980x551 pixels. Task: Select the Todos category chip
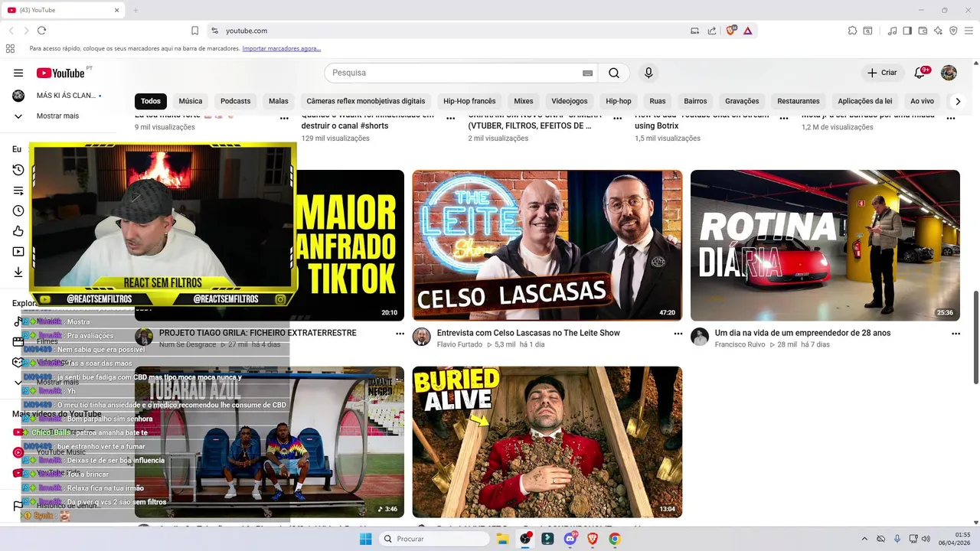click(151, 101)
